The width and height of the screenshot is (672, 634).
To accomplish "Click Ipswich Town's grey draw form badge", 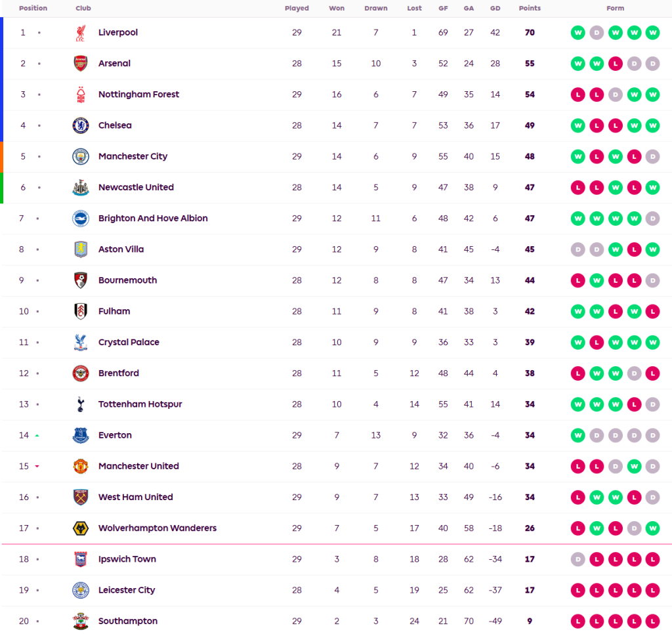I will point(577,559).
